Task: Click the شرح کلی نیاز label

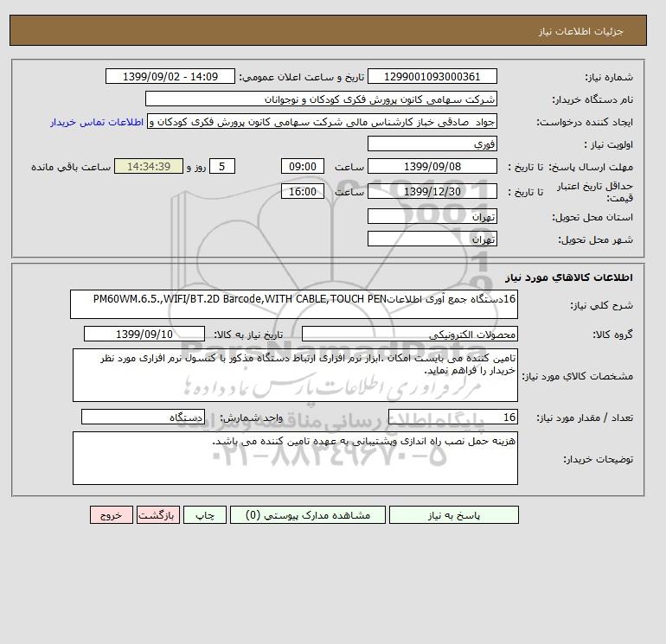Action: click(x=601, y=305)
